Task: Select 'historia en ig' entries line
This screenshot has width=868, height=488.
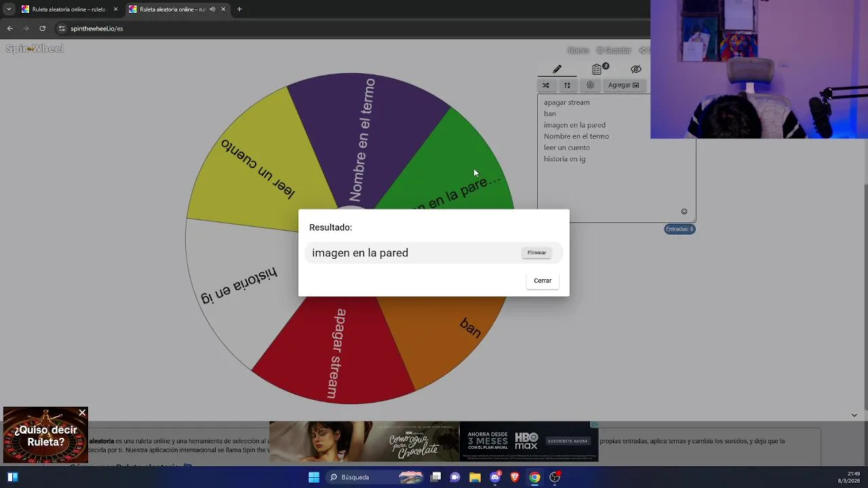Action: 564,159
